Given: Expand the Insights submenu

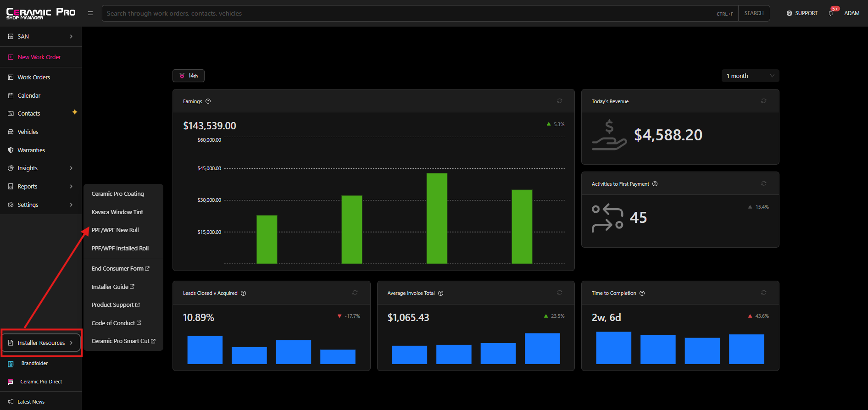Looking at the screenshot, I should [x=41, y=168].
